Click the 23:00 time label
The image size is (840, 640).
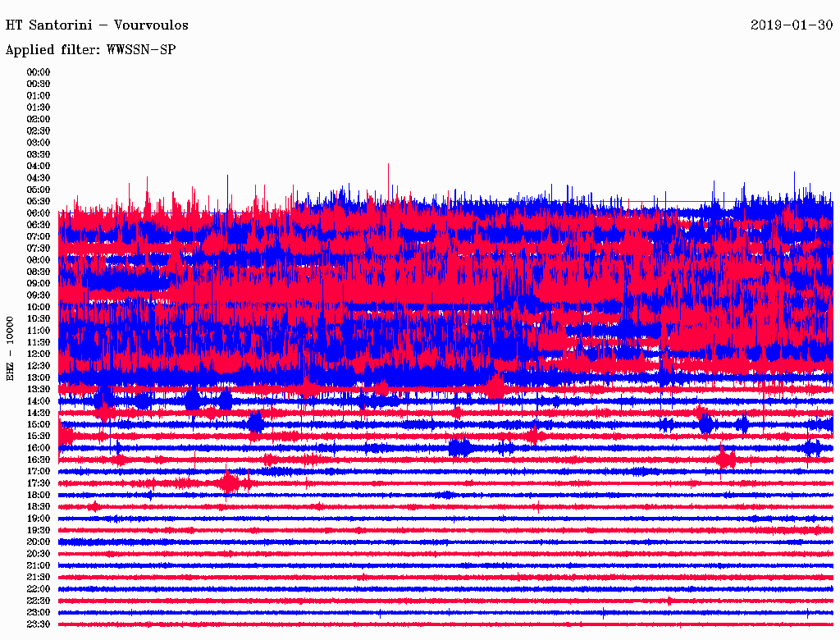[39, 613]
